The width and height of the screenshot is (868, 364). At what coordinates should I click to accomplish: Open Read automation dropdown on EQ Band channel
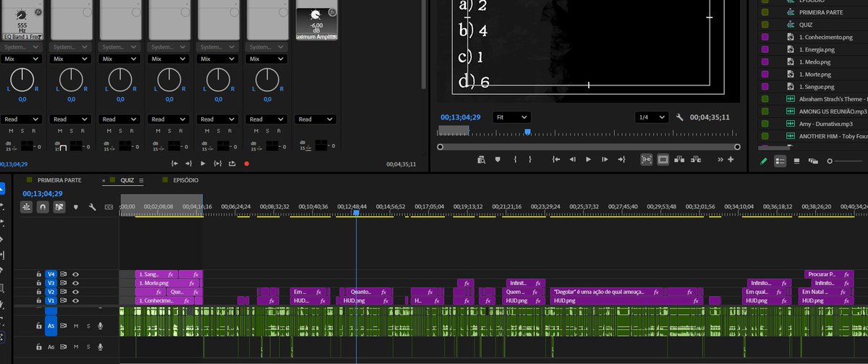coord(22,119)
